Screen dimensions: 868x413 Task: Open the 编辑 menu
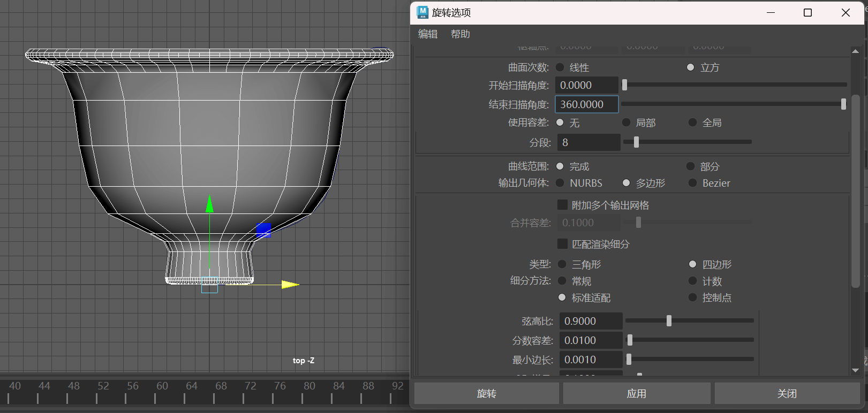coord(428,34)
